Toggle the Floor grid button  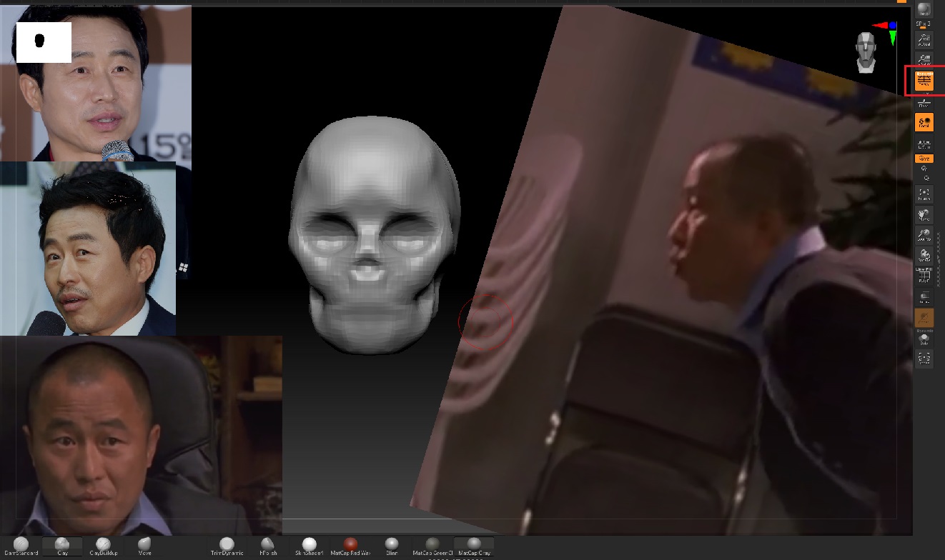(924, 102)
